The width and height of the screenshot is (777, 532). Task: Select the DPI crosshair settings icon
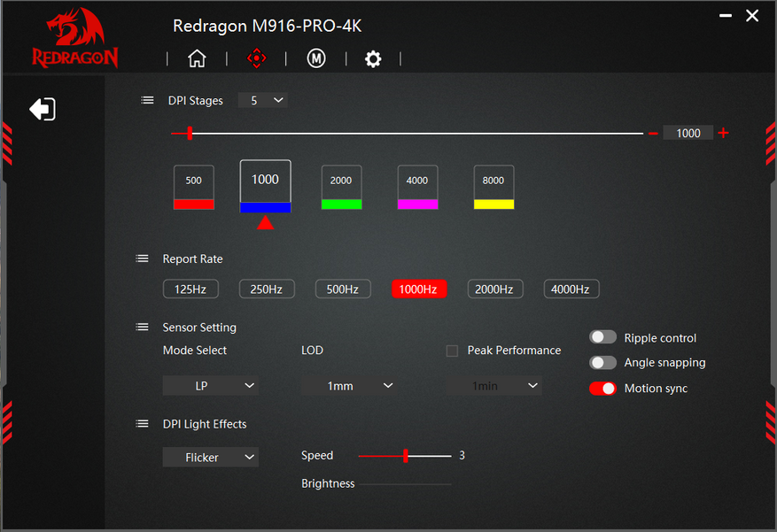click(x=256, y=58)
